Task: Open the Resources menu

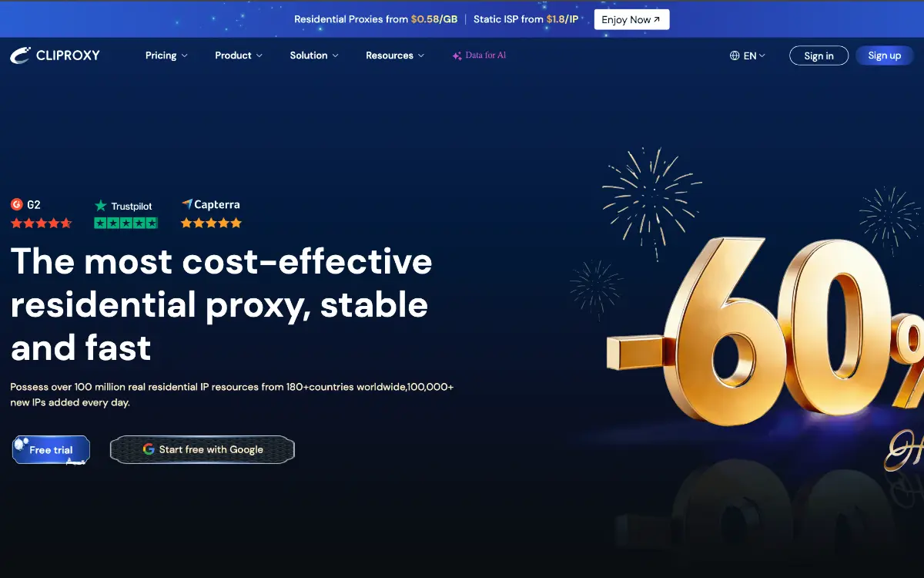Action: pos(395,55)
